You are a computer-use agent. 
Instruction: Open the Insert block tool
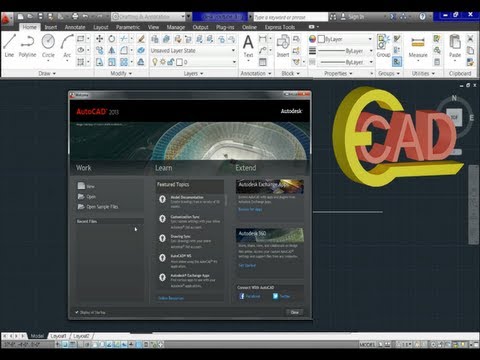click(x=283, y=46)
